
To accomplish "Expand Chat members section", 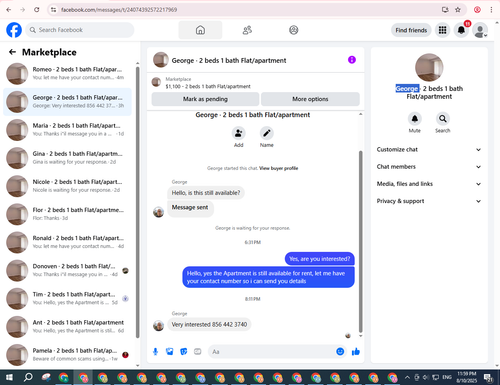I will tap(429, 167).
